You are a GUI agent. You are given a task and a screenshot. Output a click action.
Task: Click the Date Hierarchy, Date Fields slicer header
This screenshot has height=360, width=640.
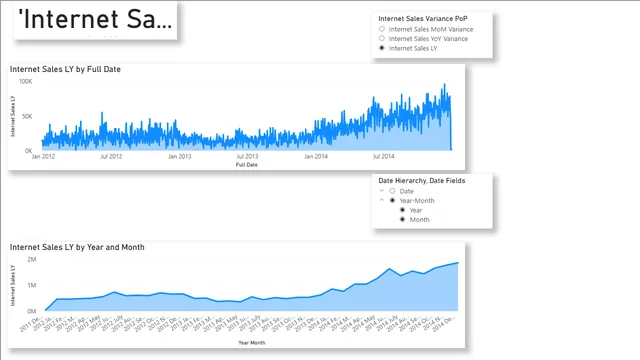(x=422, y=180)
